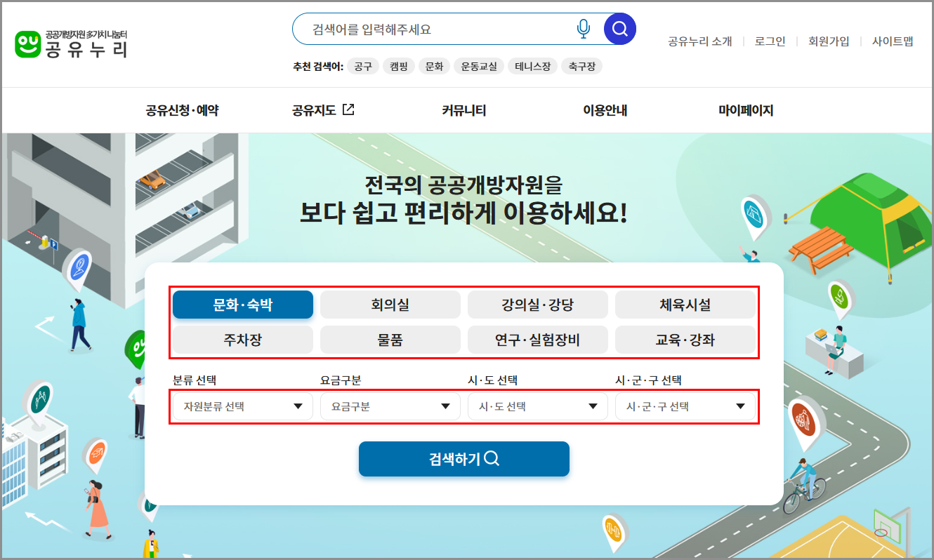Go to the 마이페이지 menu
934x560 pixels.
pos(746,109)
